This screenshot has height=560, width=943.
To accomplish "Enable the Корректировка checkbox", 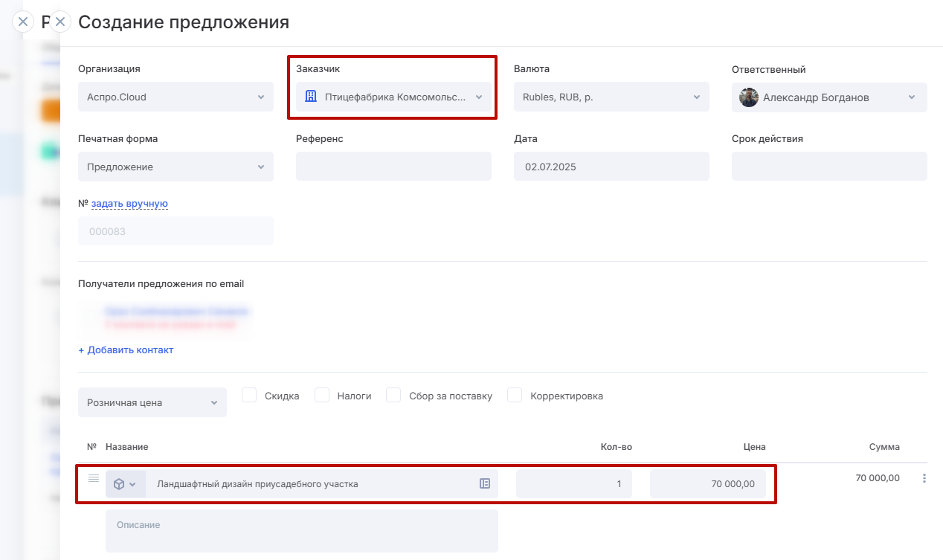I will 515,396.
